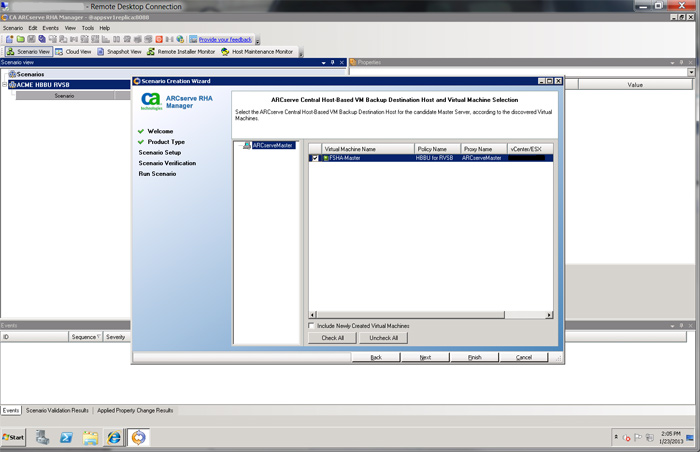The height and width of the screenshot is (452, 700).
Task: Click ARCserve RHA Manager taskbar icon
Action: click(x=138, y=437)
